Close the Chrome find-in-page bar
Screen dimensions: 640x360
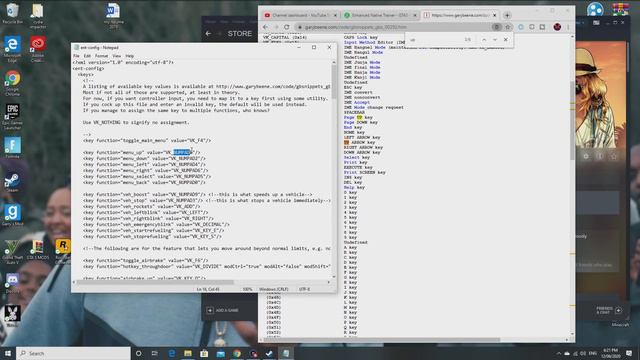coord(506,40)
